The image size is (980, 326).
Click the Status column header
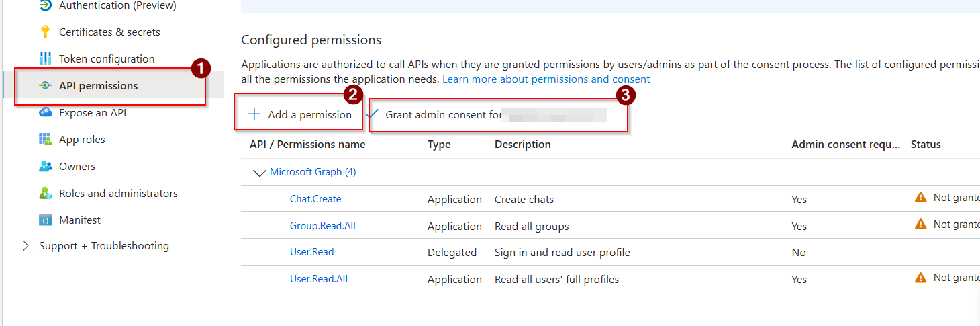925,145
